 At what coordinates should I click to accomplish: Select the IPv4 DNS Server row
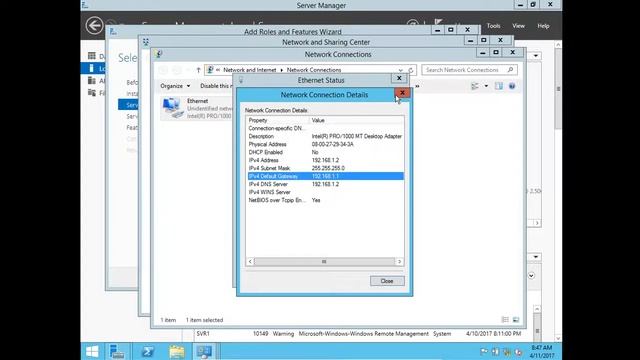(x=325, y=184)
